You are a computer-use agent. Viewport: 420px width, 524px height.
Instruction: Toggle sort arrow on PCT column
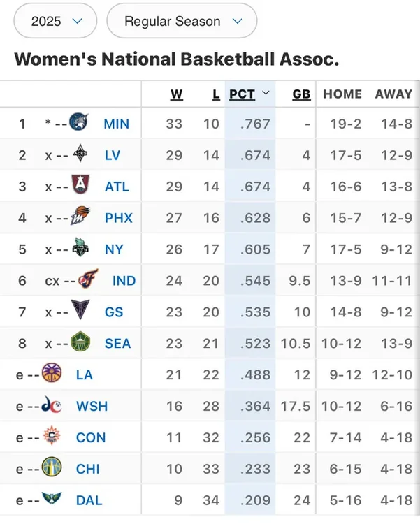(x=266, y=94)
